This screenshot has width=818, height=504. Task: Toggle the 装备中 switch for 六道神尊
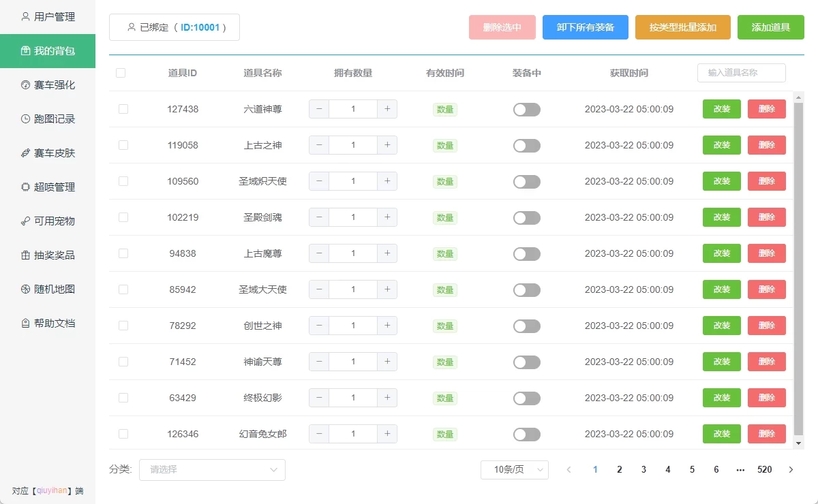(x=526, y=109)
